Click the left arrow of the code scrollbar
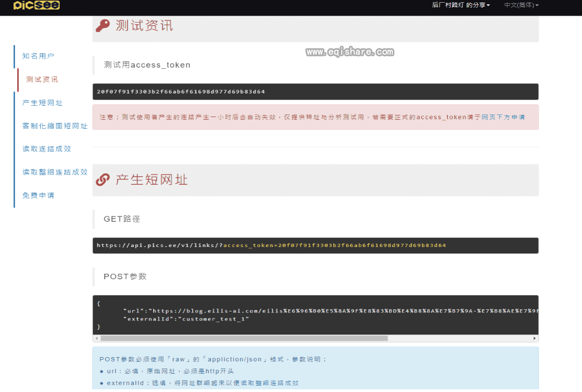Viewport: 582px width, 392px height. [97, 338]
